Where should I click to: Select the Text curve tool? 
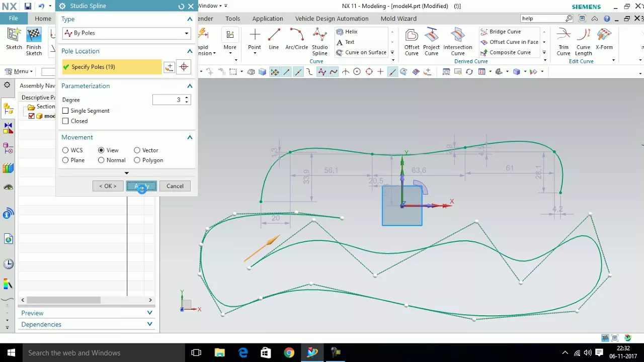pyautogui.click(x=345, y=42)
